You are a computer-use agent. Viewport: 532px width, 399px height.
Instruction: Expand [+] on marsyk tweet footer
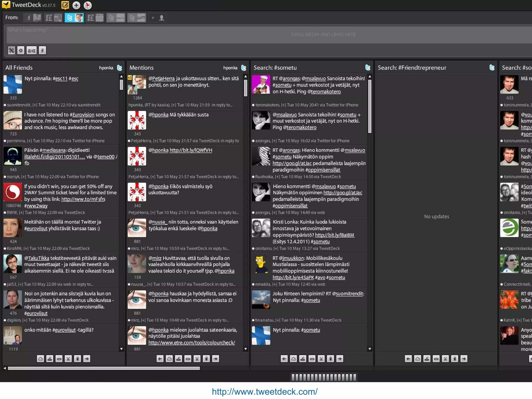[24, 177]
